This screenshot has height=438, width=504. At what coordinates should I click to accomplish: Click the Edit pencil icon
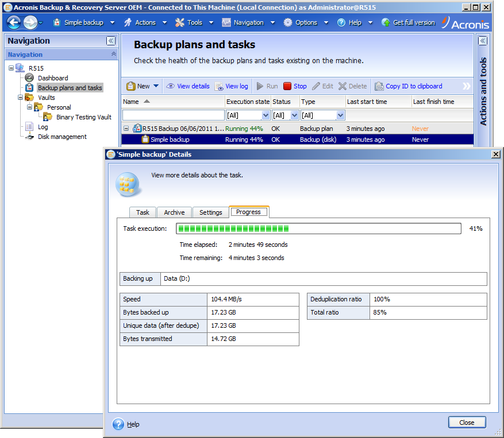316,86
